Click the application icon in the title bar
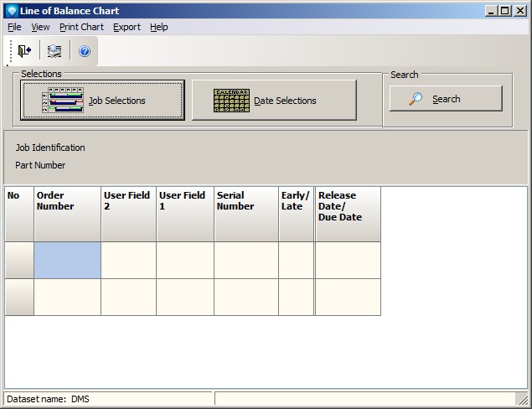532x409 pixels. pos(11,11)
